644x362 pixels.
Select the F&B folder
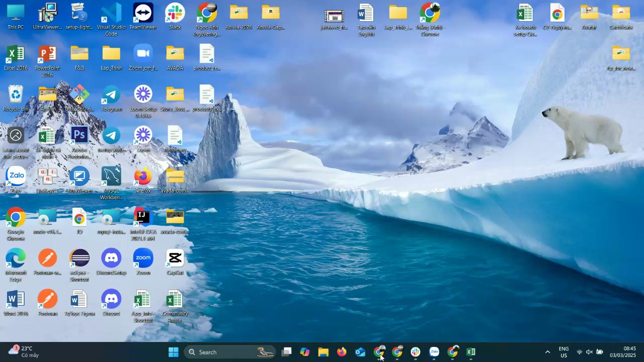pyautogui.click(x=79, y=58)
